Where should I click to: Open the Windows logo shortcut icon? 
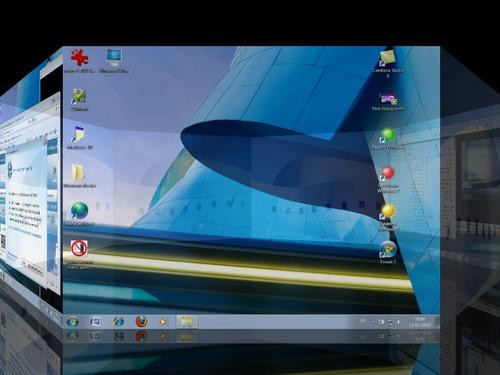pos(388,250)
